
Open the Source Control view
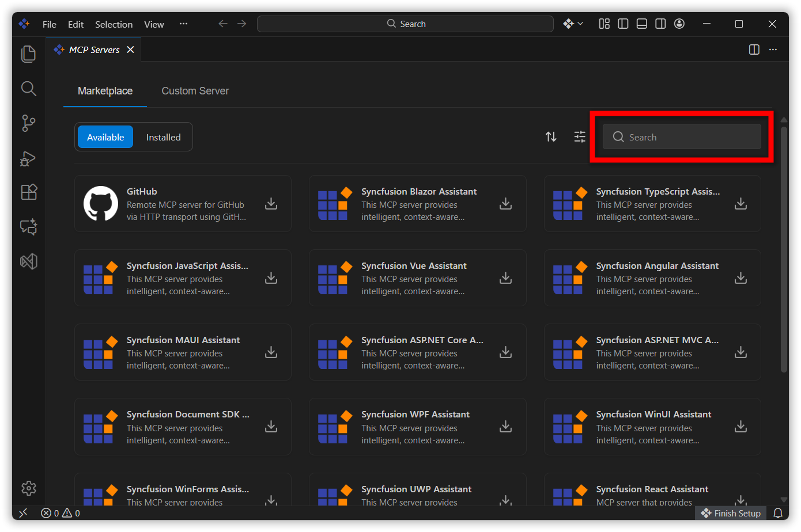coord(28,123)
